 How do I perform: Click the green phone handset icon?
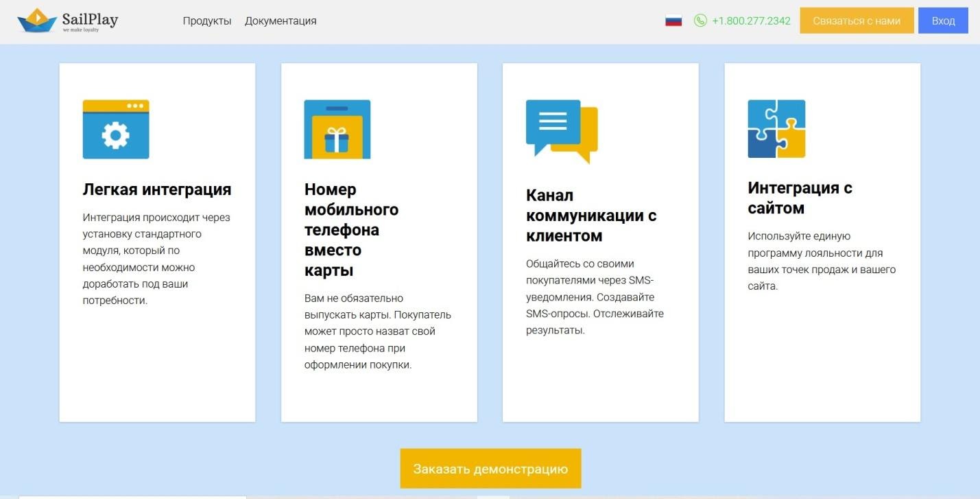700,21
